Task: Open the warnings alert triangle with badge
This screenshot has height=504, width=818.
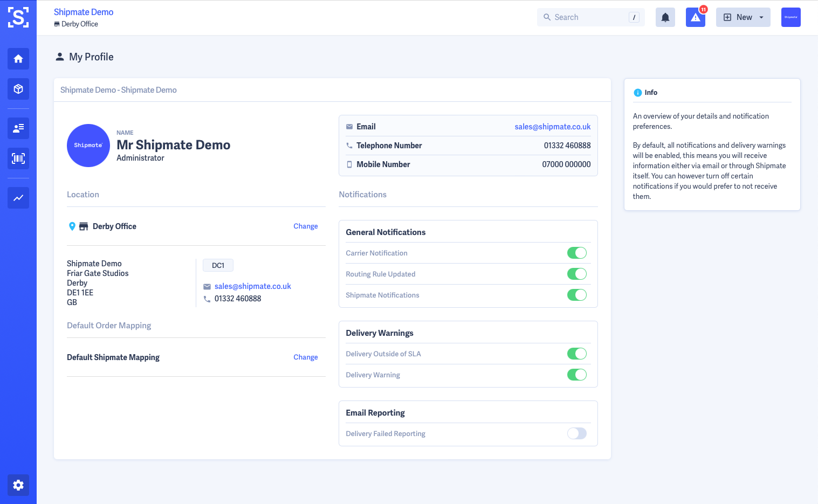Action: (696, 17)
